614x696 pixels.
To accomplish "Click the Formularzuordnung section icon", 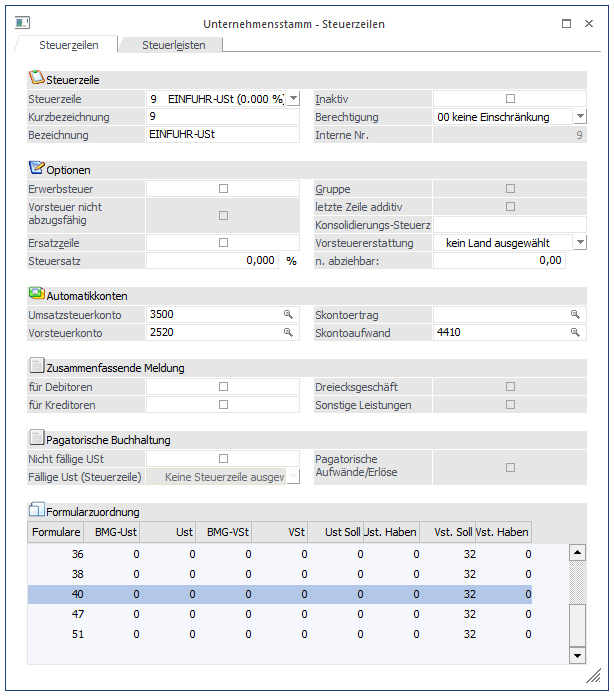I will click(x=37, y=511).
